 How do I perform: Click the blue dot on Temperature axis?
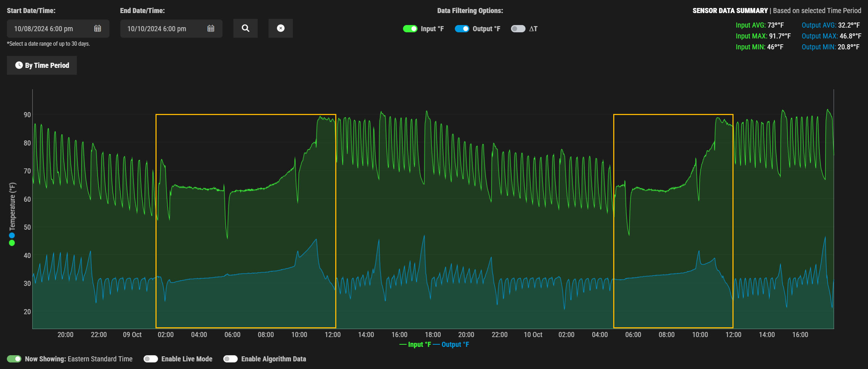(12, 235)
